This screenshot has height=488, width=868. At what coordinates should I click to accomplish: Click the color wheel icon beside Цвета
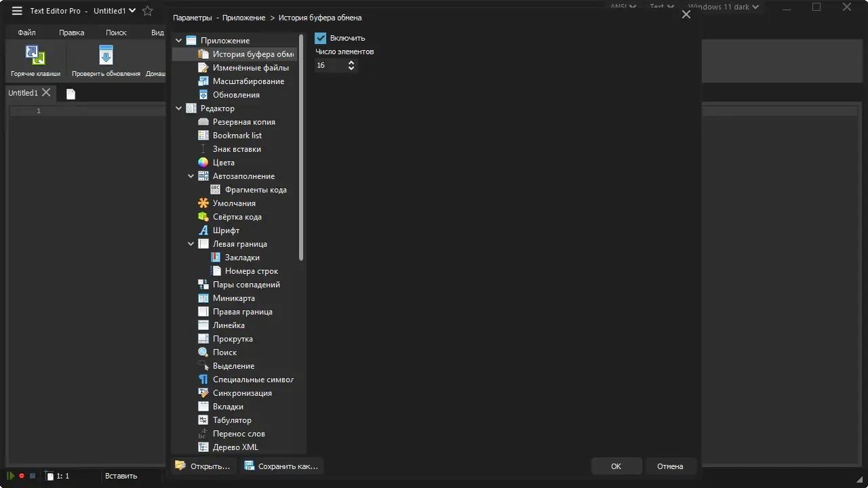(203, 163)
